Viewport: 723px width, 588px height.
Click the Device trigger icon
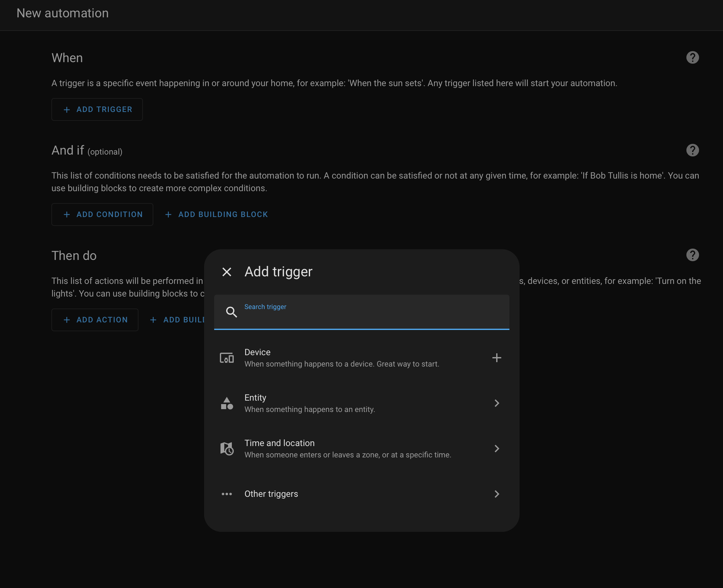tap(226, 357)
